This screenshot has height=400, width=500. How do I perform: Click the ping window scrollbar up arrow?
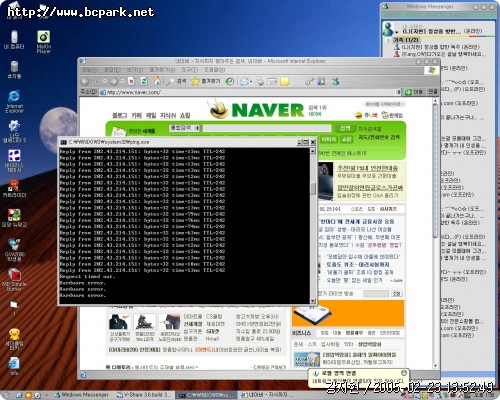(x=313, y=151)
